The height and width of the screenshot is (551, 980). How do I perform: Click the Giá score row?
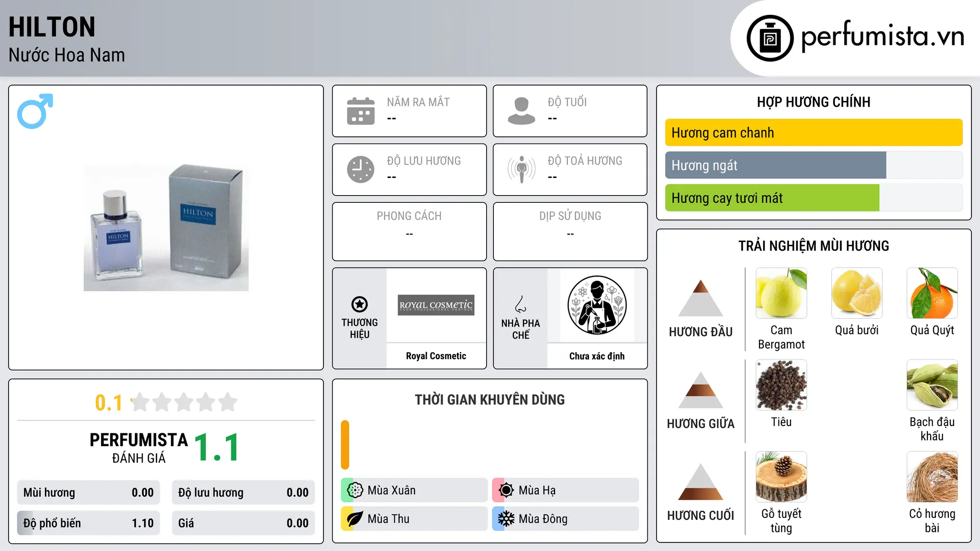(x=243, y=523)
